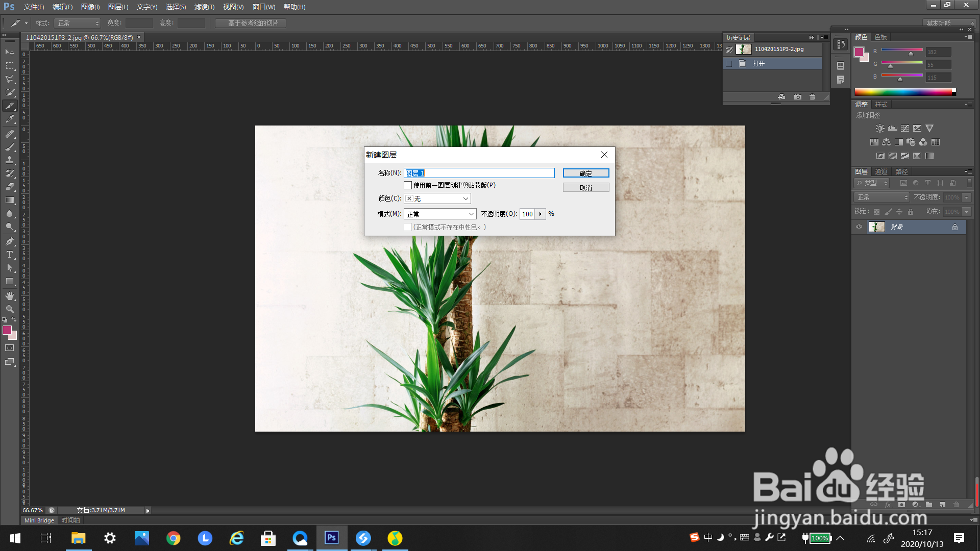Click the 确定 (OK) button
The height and width of the screenshot is (551, 980).
[585, 173]
